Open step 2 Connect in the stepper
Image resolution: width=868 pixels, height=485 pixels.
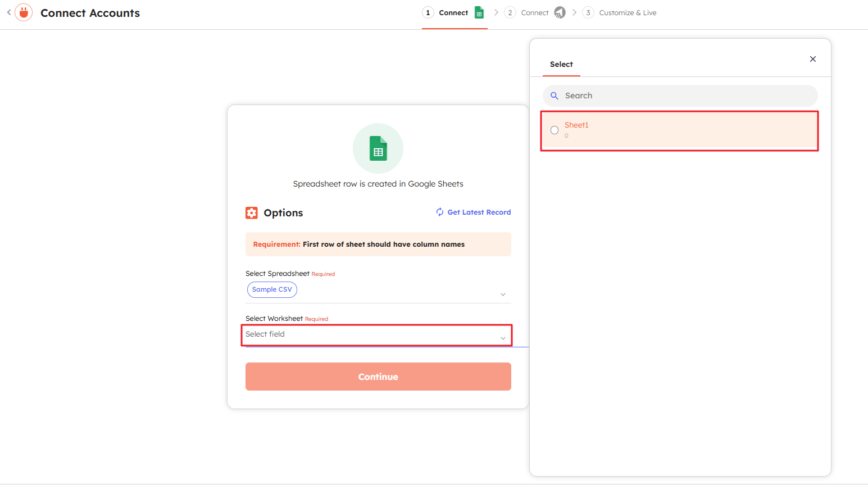click(534, 13)
